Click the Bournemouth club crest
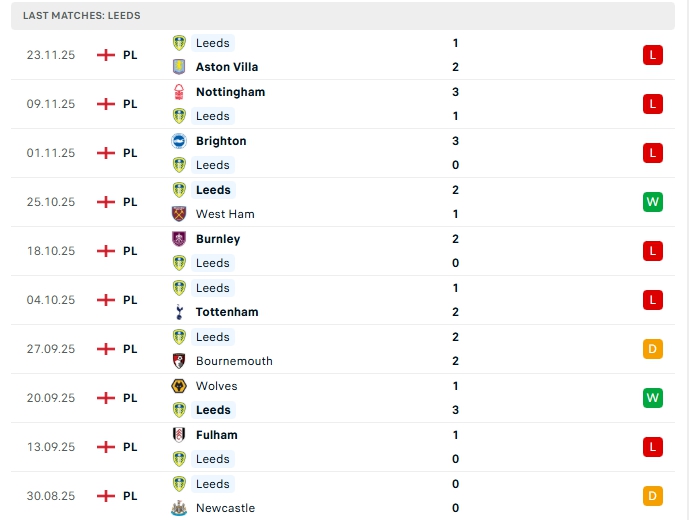This screenshot has width=689, height=520. tap(179, 361)
